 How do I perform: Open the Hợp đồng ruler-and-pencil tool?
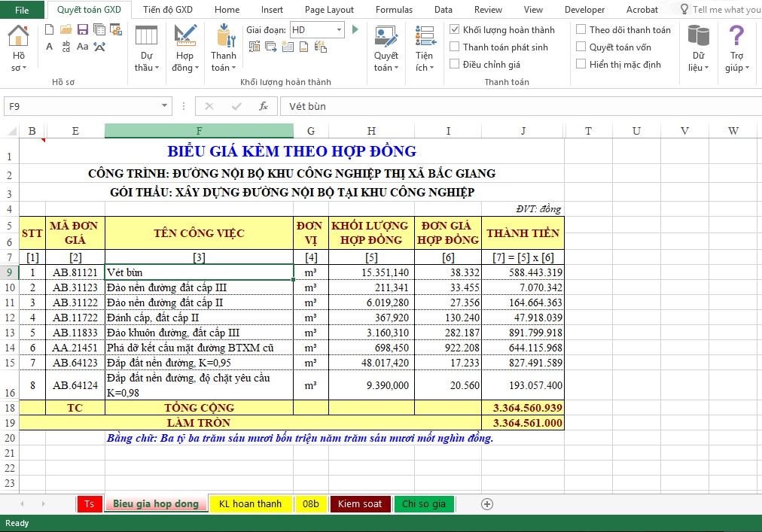[x=184, y=38]
